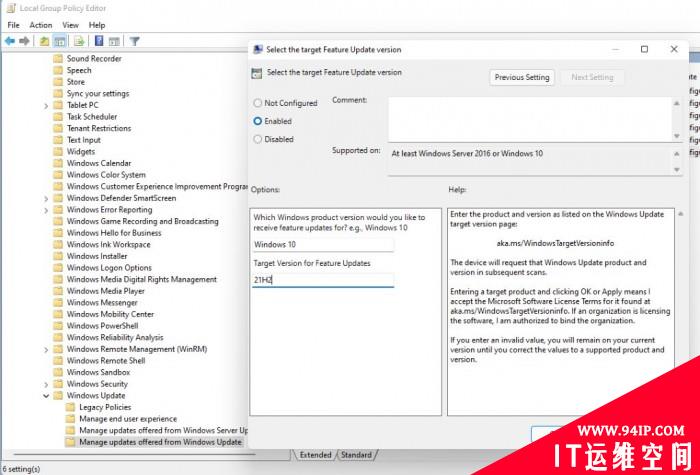Click the Legacy Policies folder icon
This screenshot has height=475, width=700.
pyautogui.click(x=70, y=407)
